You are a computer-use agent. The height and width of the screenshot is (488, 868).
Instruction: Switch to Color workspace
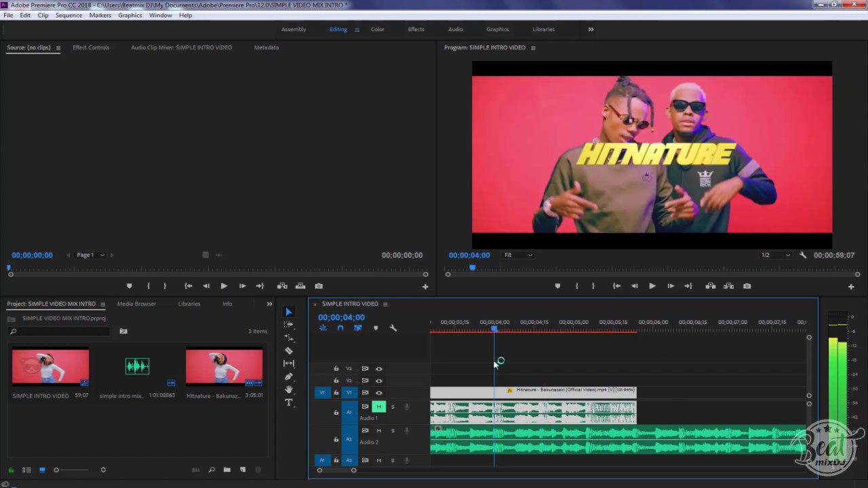378,29
